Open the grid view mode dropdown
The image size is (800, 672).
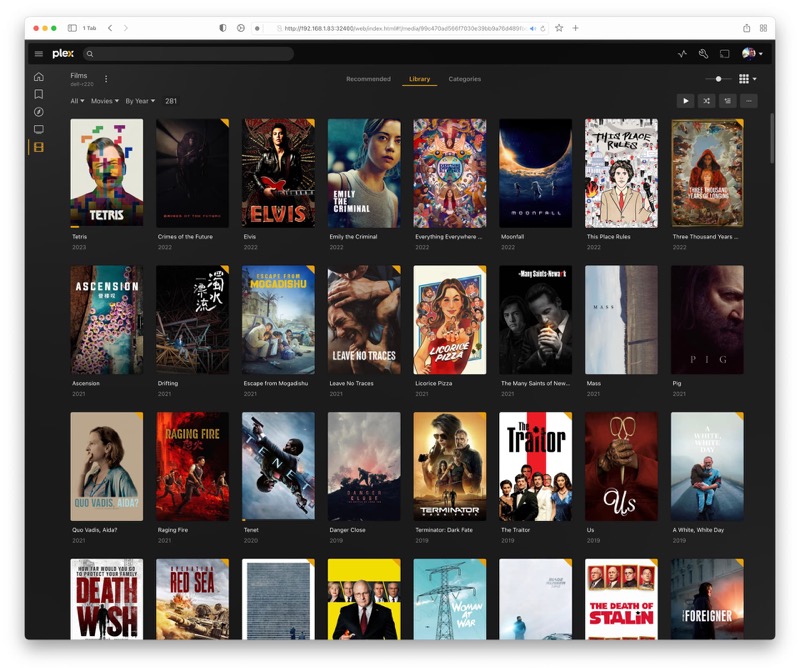pyautogui.click(x=747, y=79)
